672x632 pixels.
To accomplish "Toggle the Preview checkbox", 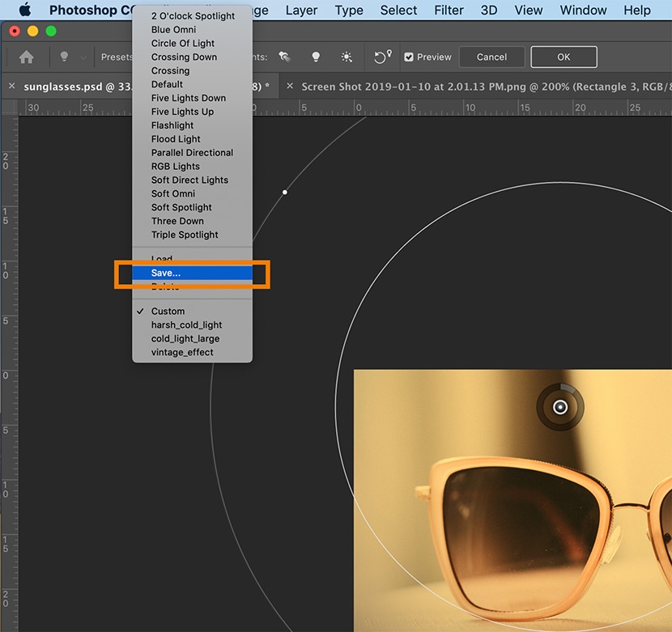I will coord(409,57).
